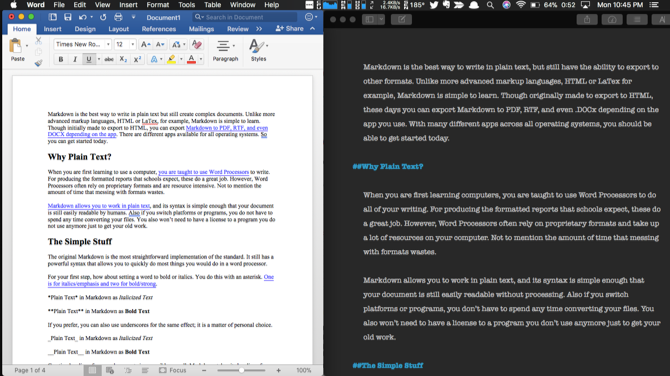
Task: Open Customize Quick Access Toolbar arrow
Action: [133, 17]
